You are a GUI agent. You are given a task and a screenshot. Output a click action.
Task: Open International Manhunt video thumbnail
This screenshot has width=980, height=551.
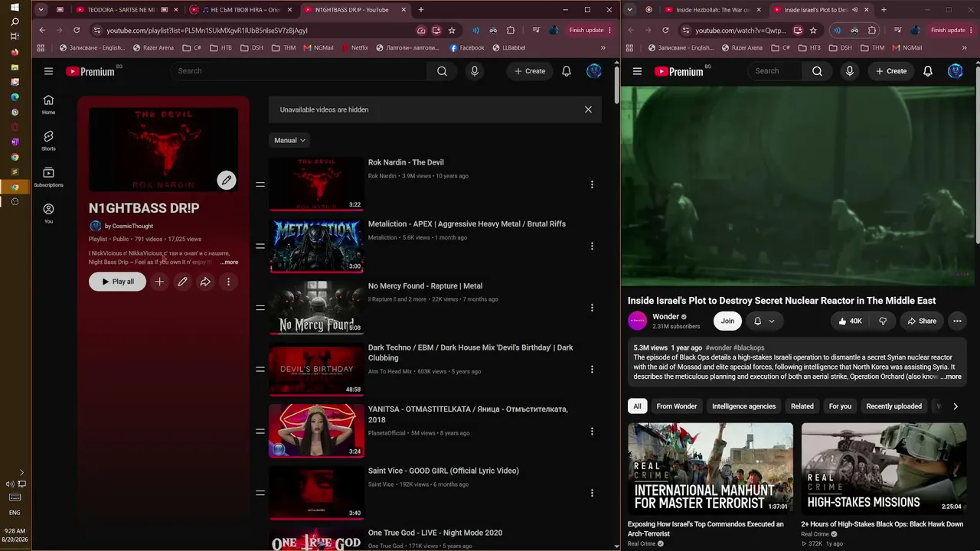tap(710, 468)
